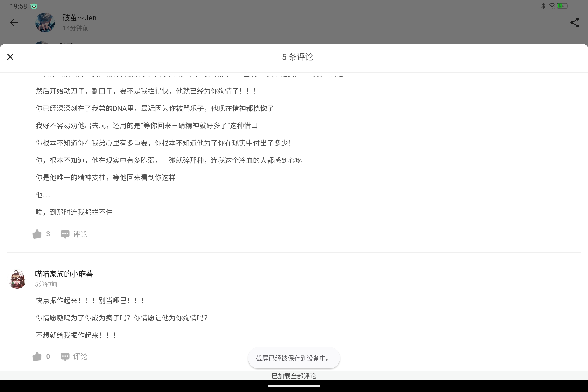588x392 pixels.
Task: Tap the share icon top right
Action: click(575, 23)
